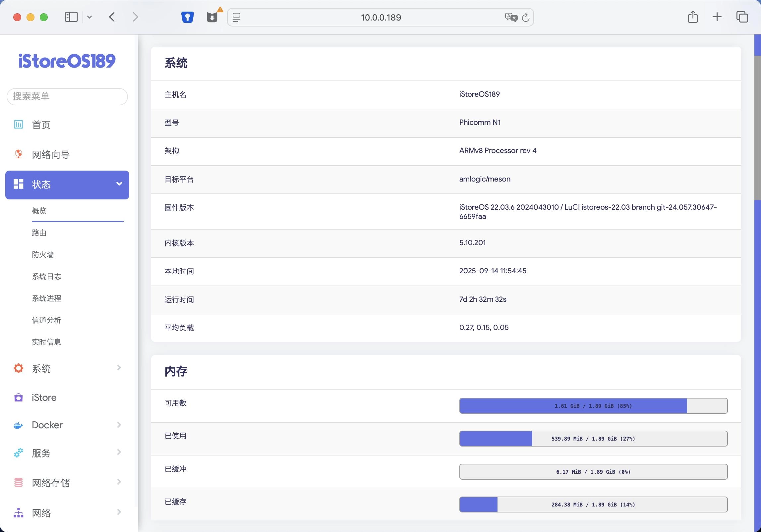Click the 内存 section heading
This screenshot has width=761, height=532.
tap(176, 371)
